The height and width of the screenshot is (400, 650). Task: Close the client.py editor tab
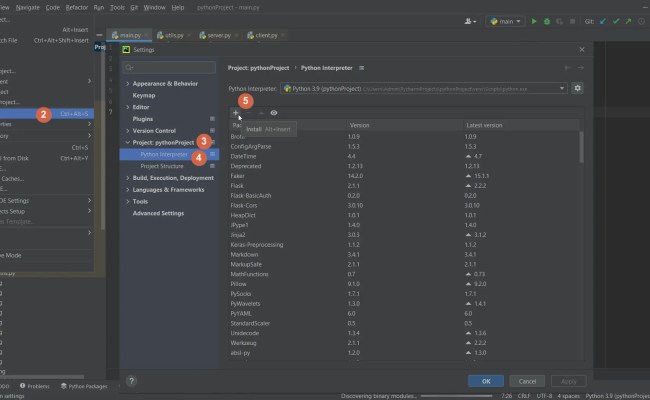283,35
